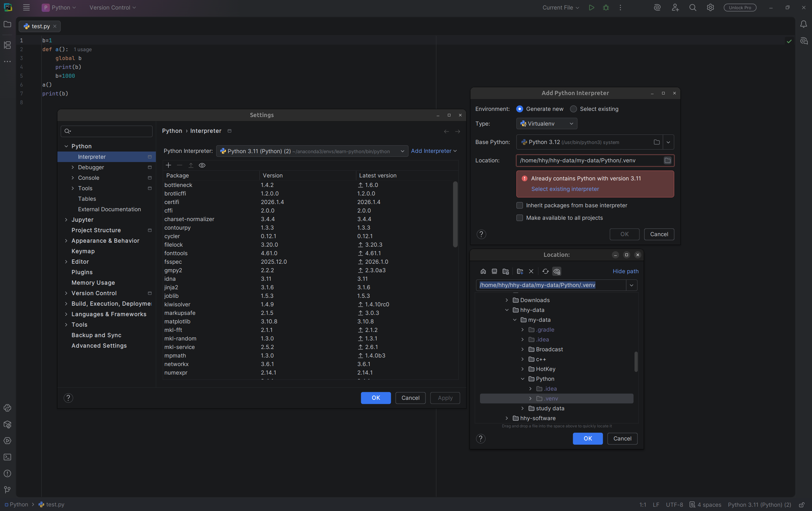Collapse the hhy-data folder tree node
Viewport: 812px width, 511px height.
click(x=507, y=310)
